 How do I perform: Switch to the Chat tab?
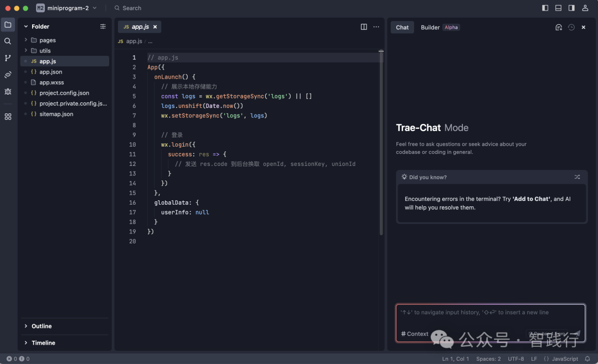click(x=402, y=28)
